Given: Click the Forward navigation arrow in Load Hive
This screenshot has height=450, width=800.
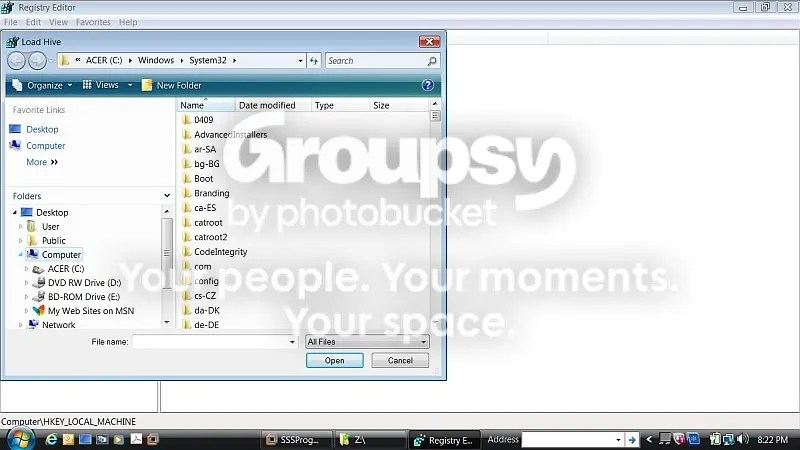Looking at the screenshot, I should 37,61.
